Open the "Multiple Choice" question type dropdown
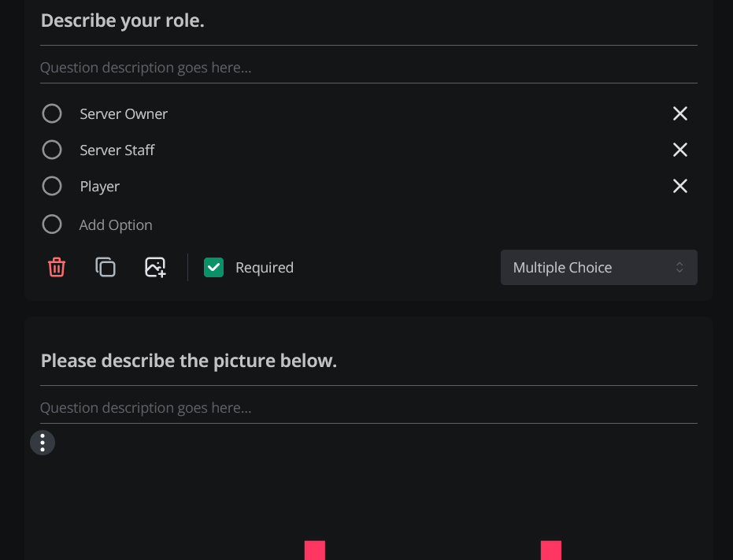The width and height of the screenshot is (733, 560). click(598, 267)
